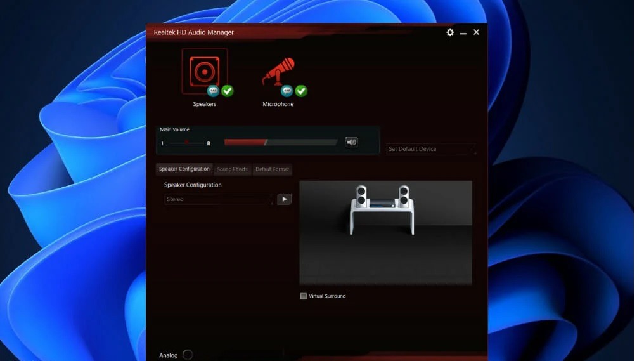Viewport: 644px width, 361px height.
Task: Click the left speaker in the preview
Action: pos(361,195)
